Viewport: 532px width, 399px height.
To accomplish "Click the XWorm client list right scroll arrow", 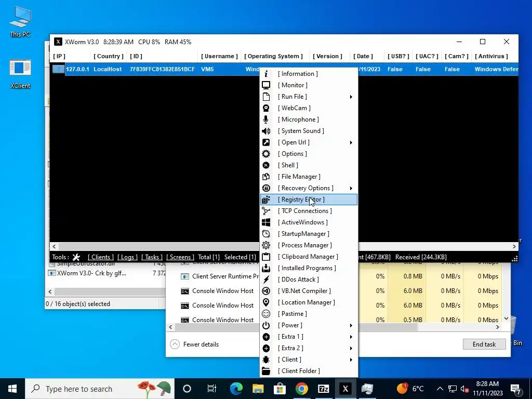I will (514, 246).
